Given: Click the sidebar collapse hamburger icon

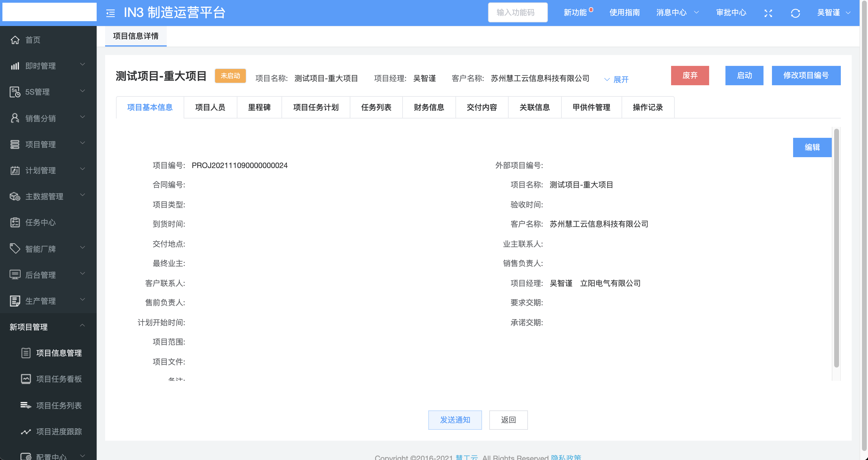Looking at the screenshot, I should [x=111, y=13].
